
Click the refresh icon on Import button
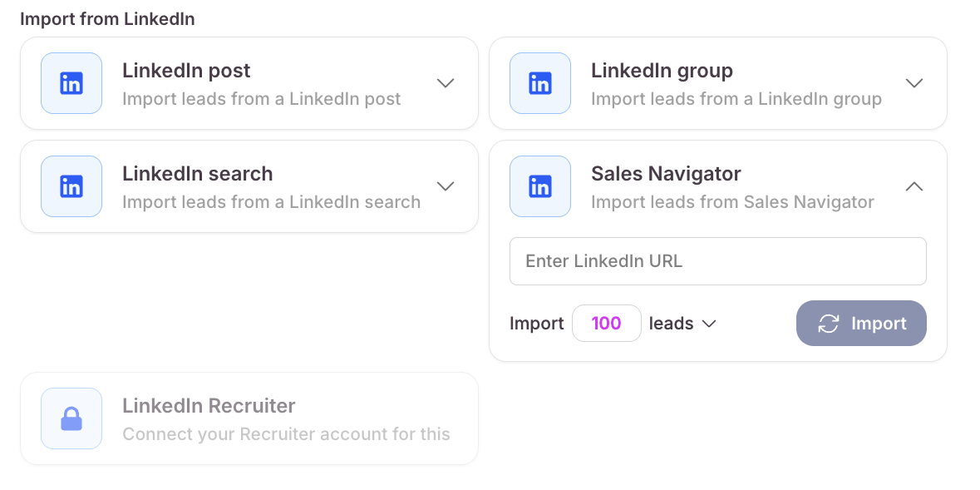pos(829,324)
